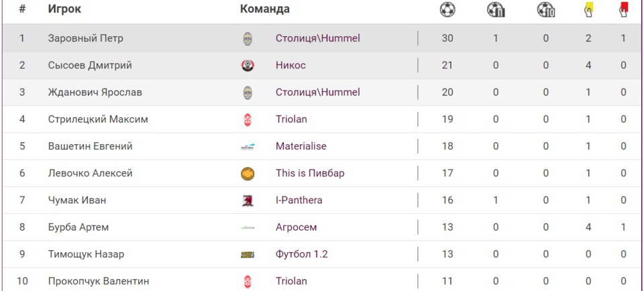Click the yellow card column icon
The height and width of the screenshot is (291, 644).
pyautogui.click(x=588, y=9)
